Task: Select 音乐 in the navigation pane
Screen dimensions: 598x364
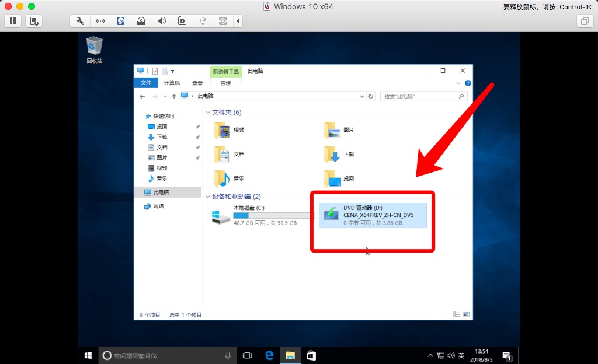Action: point(162,178)
